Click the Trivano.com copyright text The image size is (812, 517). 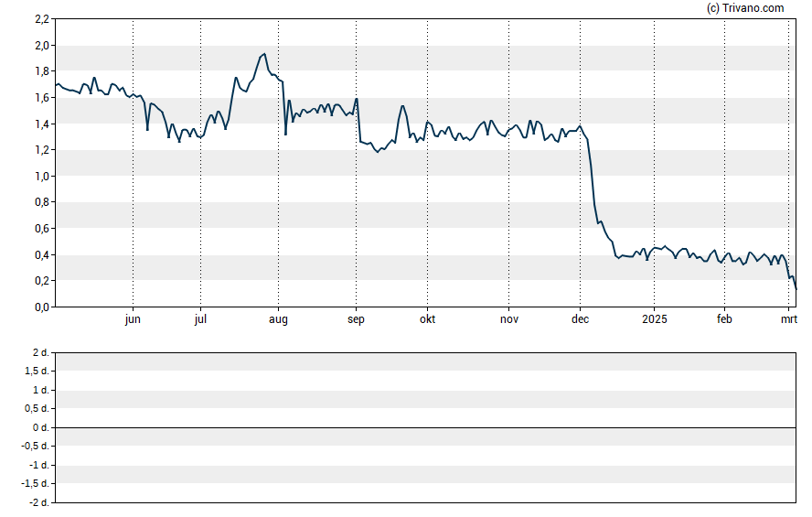click(x=745, y=7)
